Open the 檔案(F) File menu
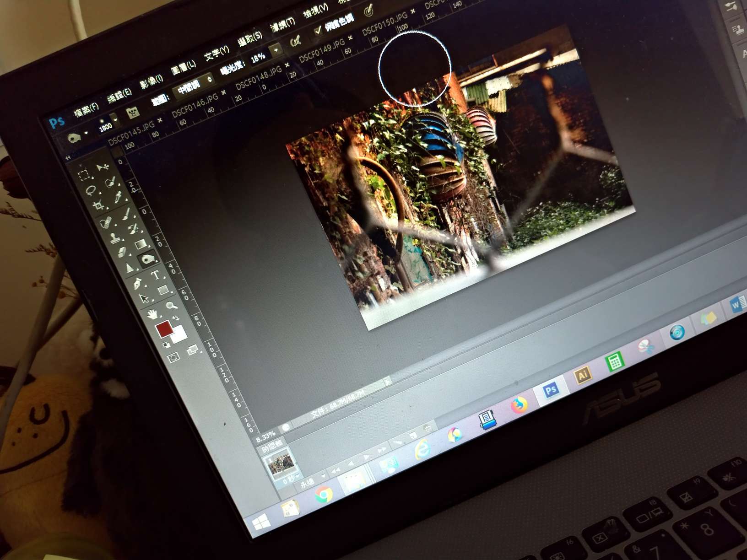Image resolution: width=747 pixels, height=560 pixels. [87, 110]
